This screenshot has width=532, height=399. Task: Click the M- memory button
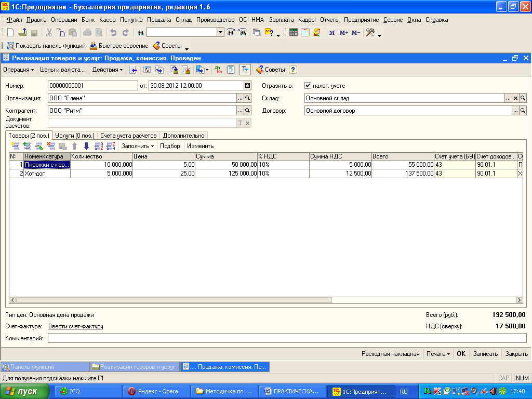(356, 33)
